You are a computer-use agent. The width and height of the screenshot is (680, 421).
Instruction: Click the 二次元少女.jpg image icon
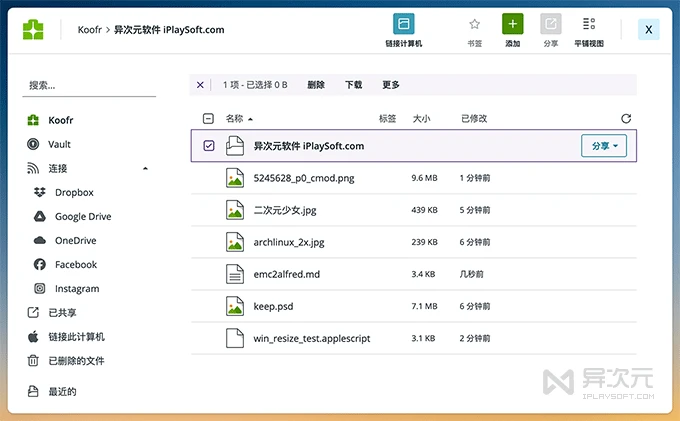click(235, 210)
